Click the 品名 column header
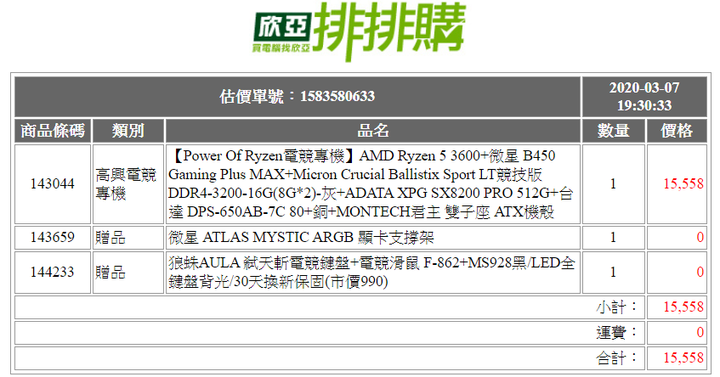 373,131
